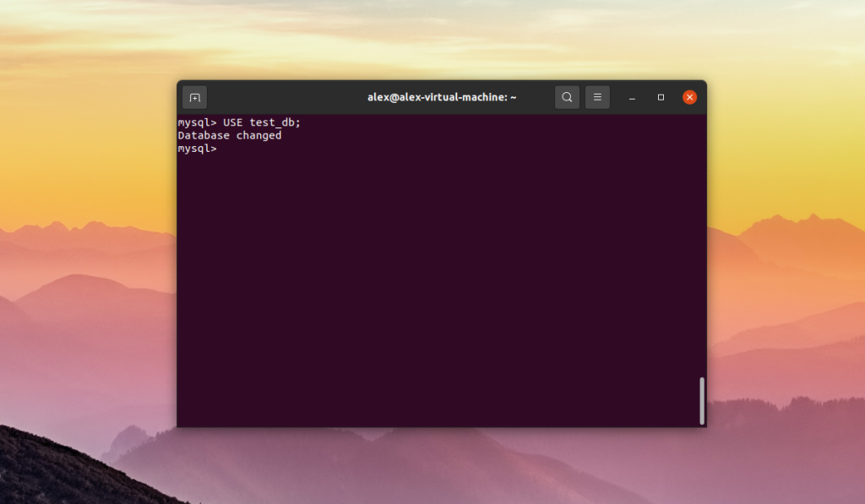865x504 pixels.
Task: Click the word changed in the output
Action: (x=258, y=136)
